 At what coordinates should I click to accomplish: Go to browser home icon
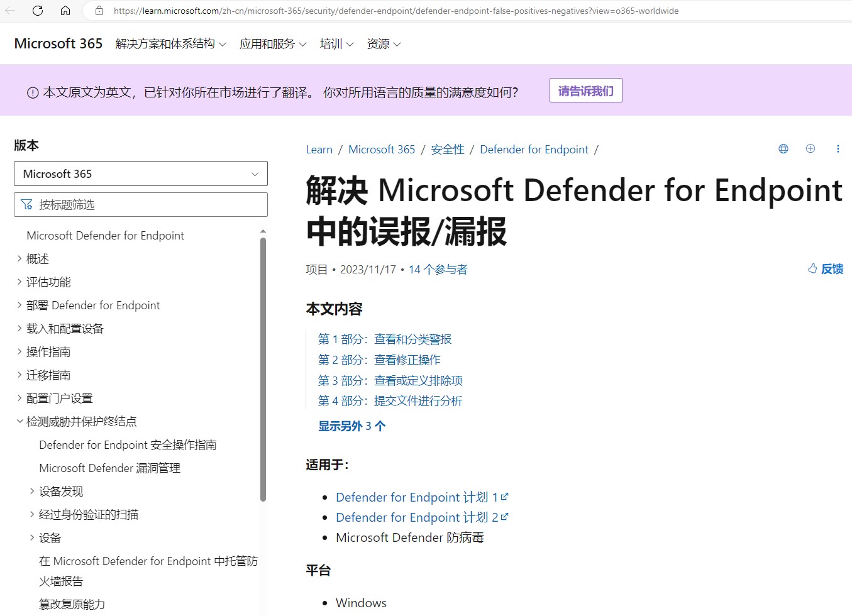coord(65,11)
